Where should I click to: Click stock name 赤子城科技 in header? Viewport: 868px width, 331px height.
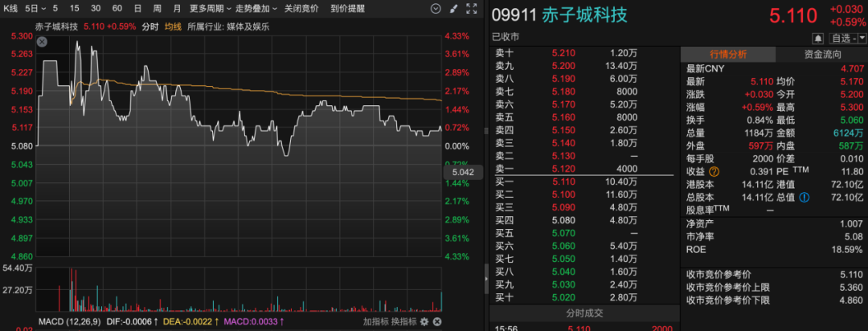584,15
